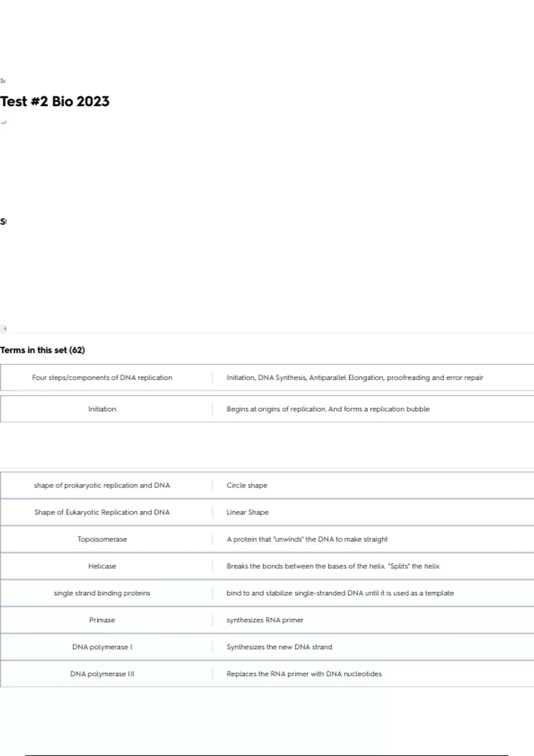
Task: Click the 'synthesizes RNA primer' definition
Action: pos(265,620)
